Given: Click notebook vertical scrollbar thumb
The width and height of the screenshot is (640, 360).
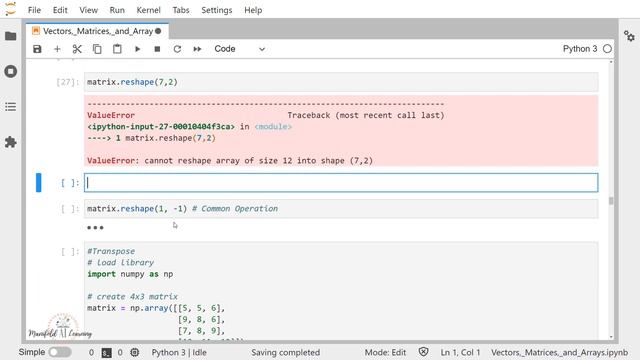Looking at the screenshot, I should [x=611, y=201].
